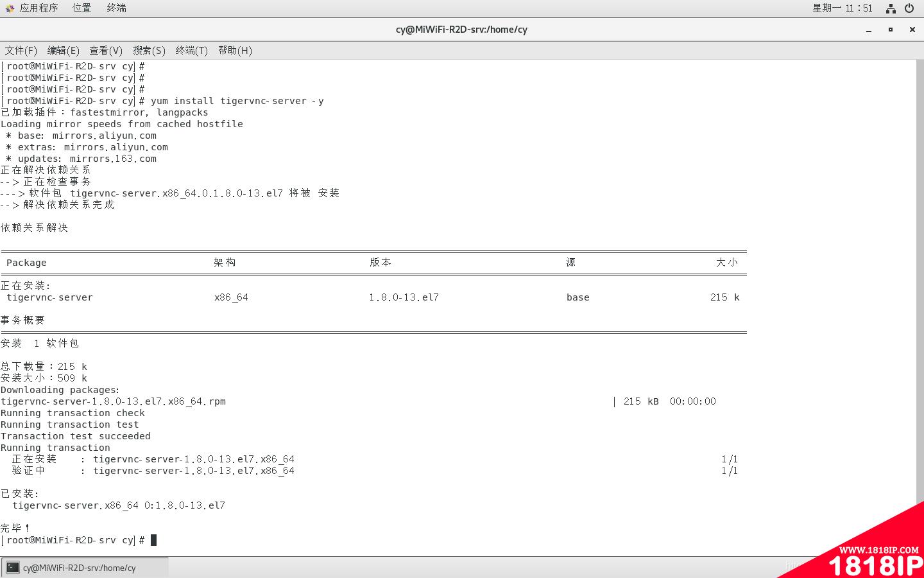Click the 'Package' column header
The width and height of the screenshot is (924, 578).
pyautogui.click(x=26, y=263)
